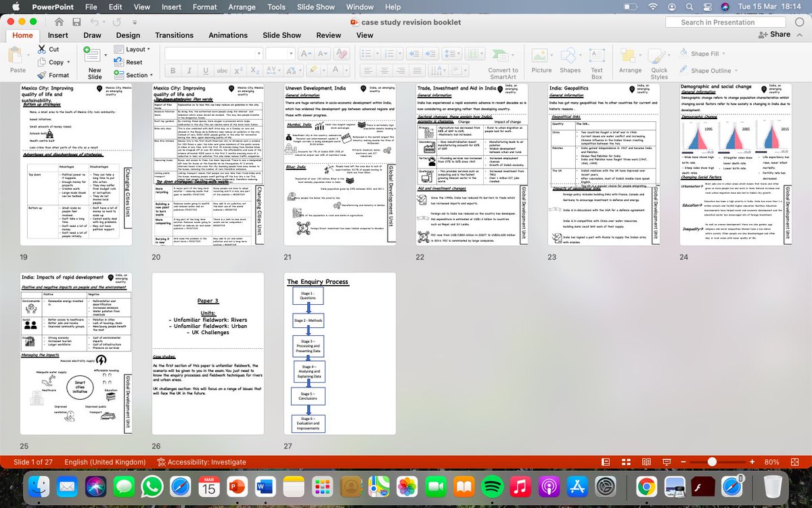
Task: Switch to Slide Sorter view icon
Action: pos(626,462)
